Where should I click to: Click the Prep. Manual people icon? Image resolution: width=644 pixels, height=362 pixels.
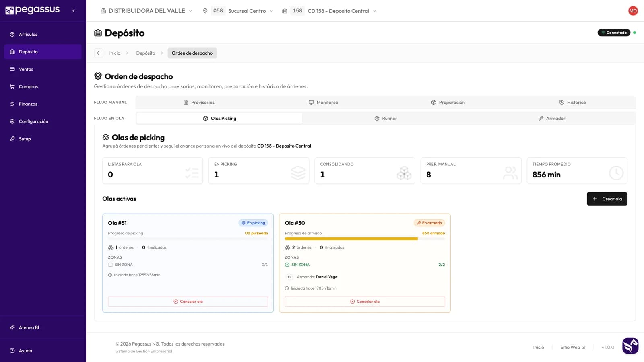coord(510,173)
